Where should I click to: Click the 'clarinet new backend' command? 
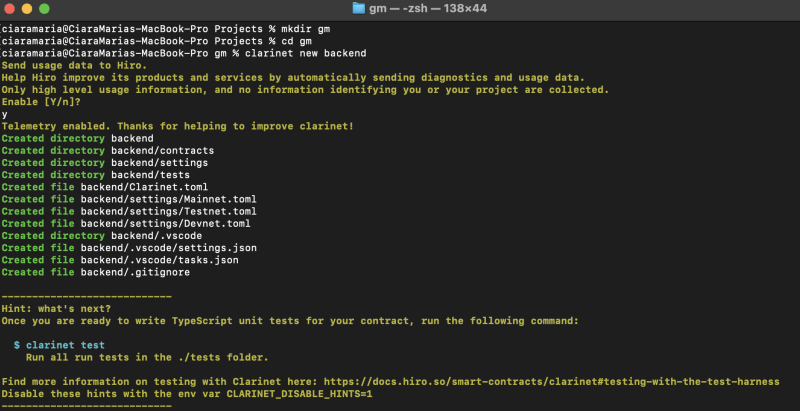tap(306, 54)
